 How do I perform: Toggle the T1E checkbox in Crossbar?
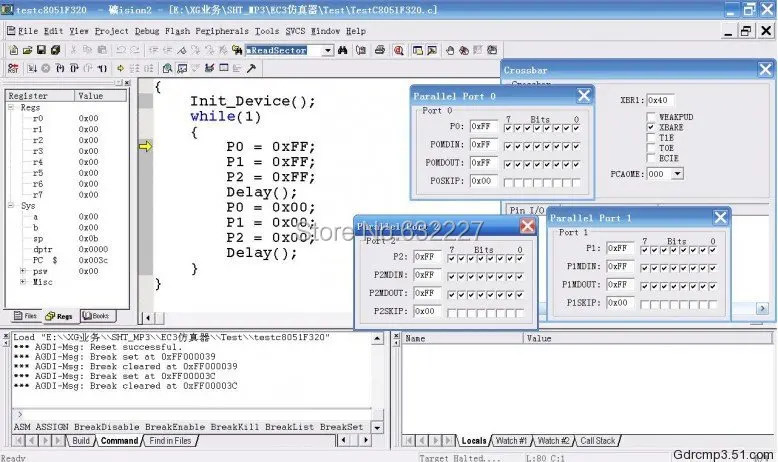click(651, 137)
